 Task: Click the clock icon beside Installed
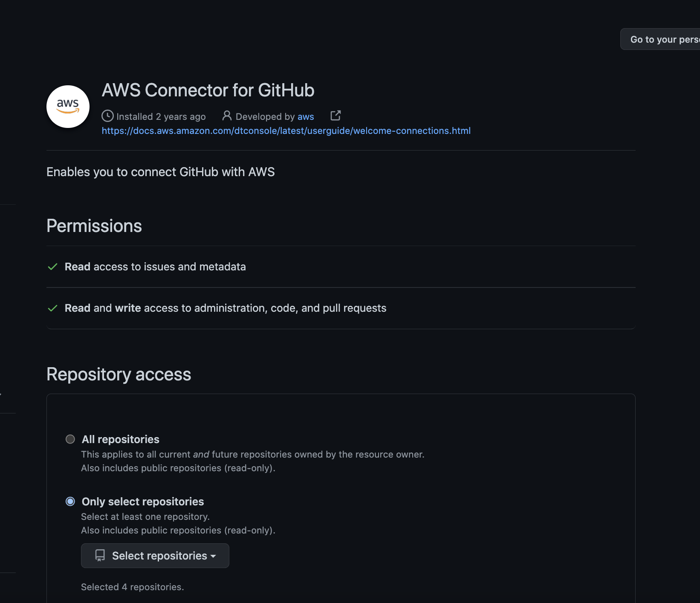107,116
